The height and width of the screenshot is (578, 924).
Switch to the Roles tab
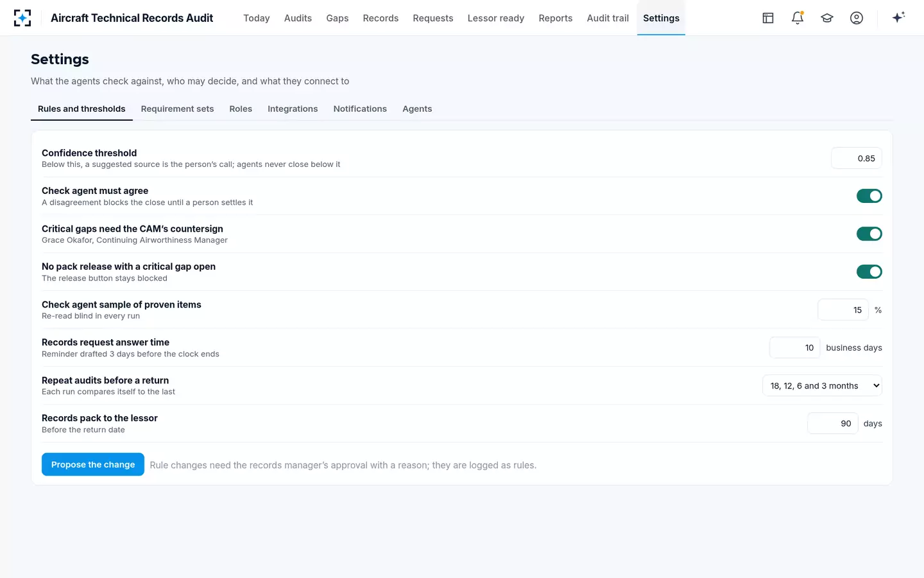coord(241,109)
